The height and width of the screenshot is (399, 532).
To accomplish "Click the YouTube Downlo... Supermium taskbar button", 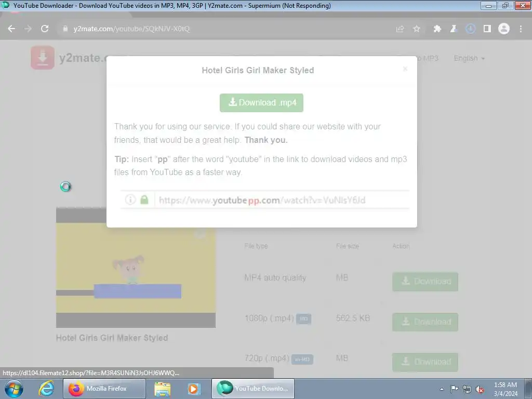I will (253, 389).
